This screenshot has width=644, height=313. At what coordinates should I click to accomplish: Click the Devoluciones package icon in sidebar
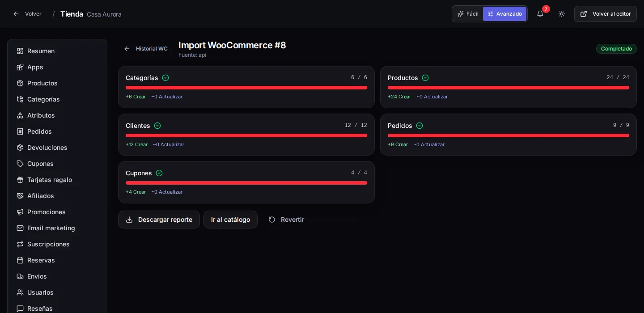(x=20, y=148)
